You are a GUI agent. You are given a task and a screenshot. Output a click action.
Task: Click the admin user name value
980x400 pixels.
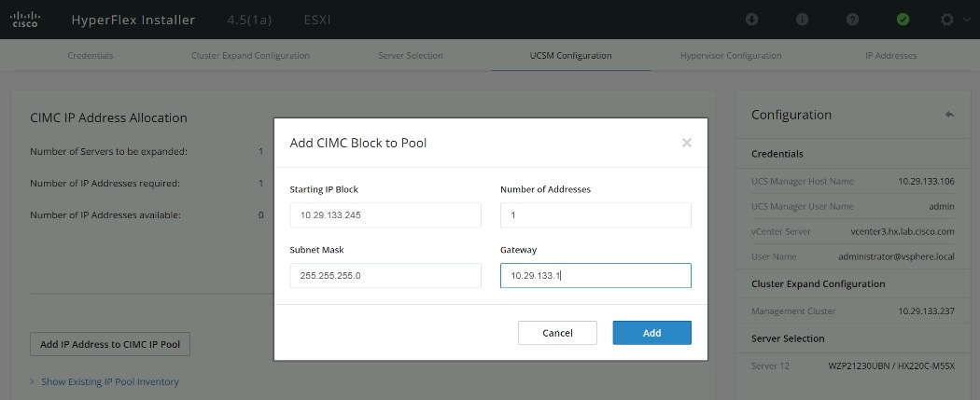[x=941, y=207]
